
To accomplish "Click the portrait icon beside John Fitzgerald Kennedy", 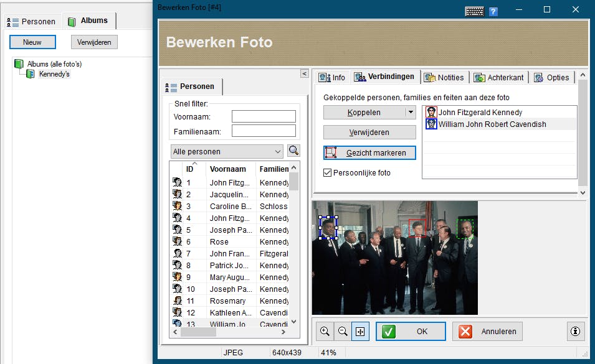I will [x=431, y=112].
